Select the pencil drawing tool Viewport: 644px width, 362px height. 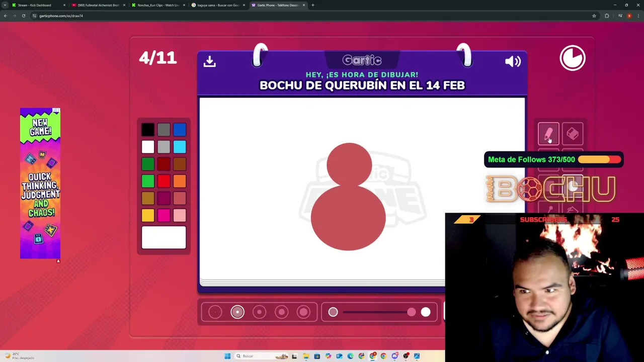pyautogui.click(x=548, y=134)
